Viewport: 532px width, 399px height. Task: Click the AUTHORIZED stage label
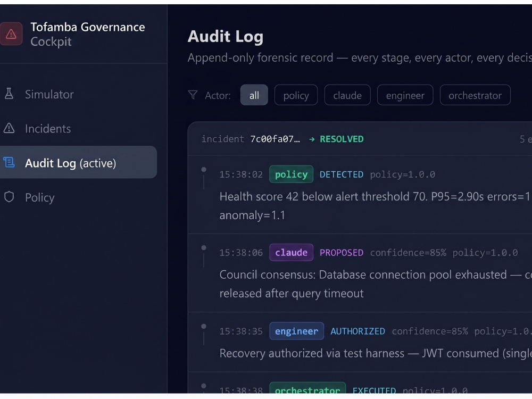pos(358,331)
